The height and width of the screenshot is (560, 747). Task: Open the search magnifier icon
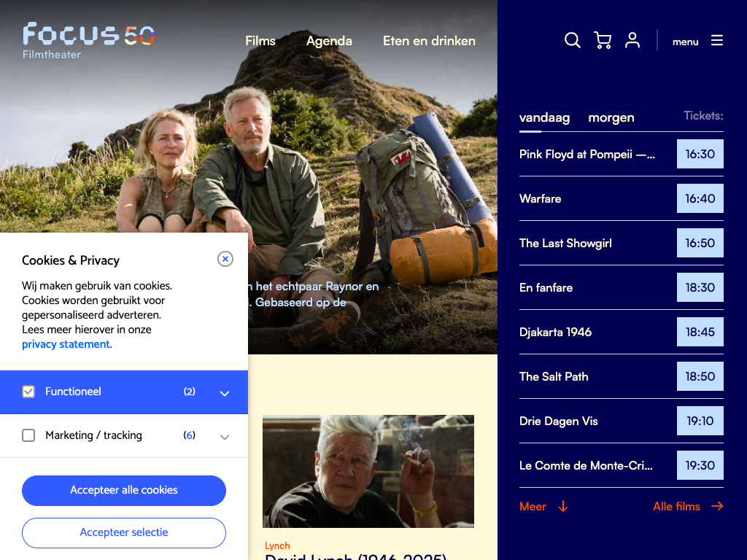(x=573, y=41)
